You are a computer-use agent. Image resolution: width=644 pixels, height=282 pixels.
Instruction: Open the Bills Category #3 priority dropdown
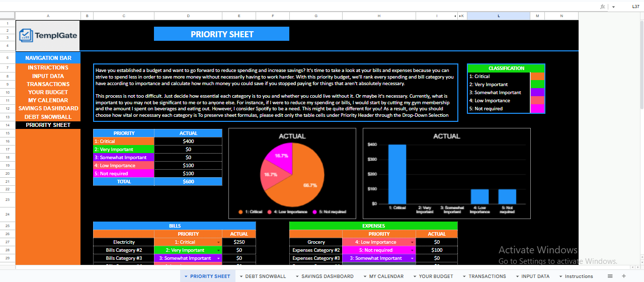click(219, 258)
